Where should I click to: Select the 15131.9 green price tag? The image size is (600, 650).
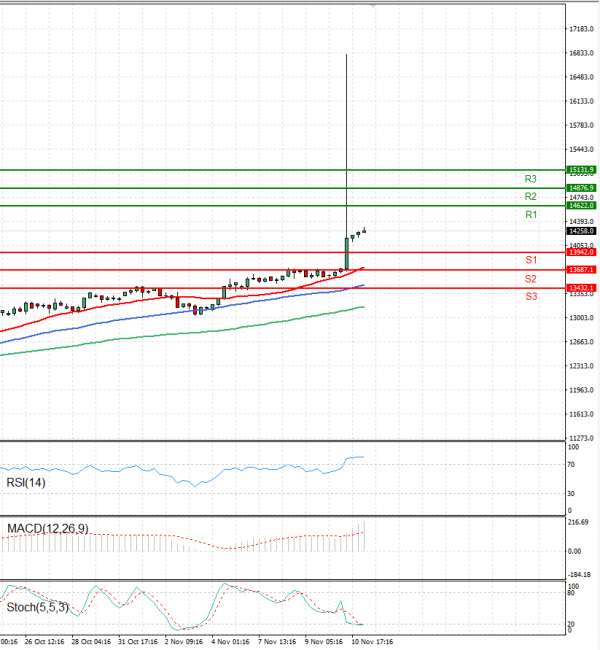tap(581, 170)
